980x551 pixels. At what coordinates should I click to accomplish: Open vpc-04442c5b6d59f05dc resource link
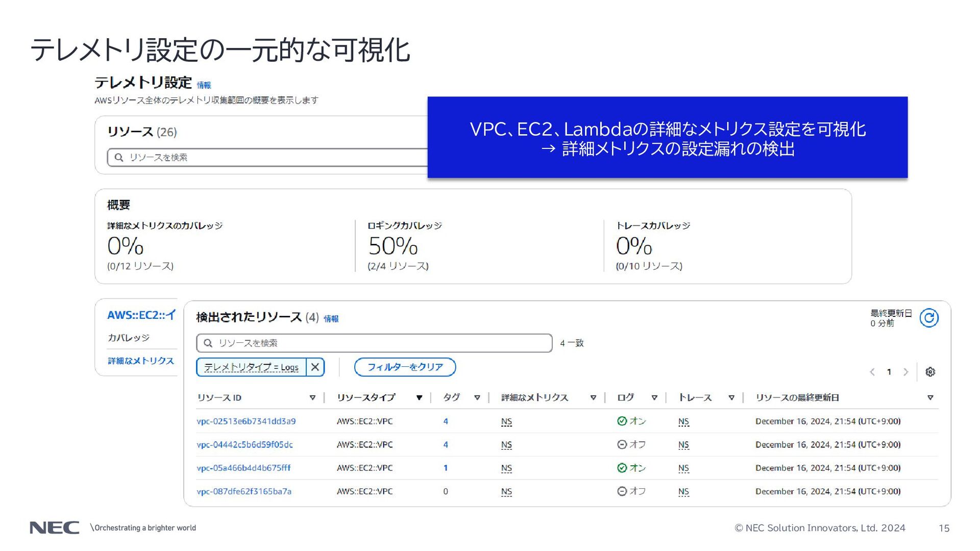point(245,444)
